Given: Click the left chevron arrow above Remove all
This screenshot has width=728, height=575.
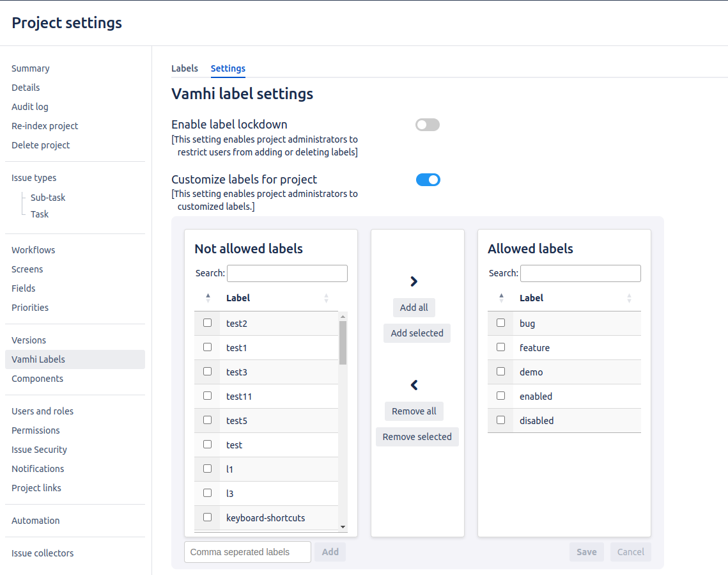Looking at the screenshot, I should (x=414, y=385).
